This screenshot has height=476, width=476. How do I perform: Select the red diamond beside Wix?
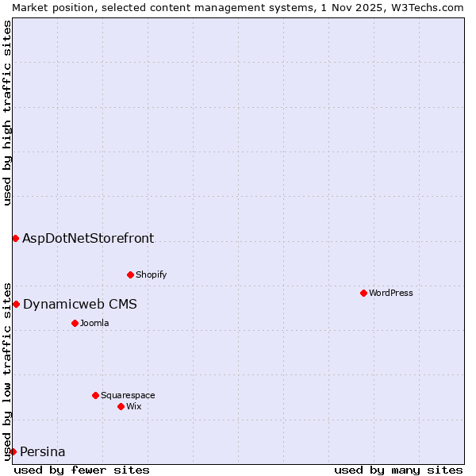(x=121, y=406)
